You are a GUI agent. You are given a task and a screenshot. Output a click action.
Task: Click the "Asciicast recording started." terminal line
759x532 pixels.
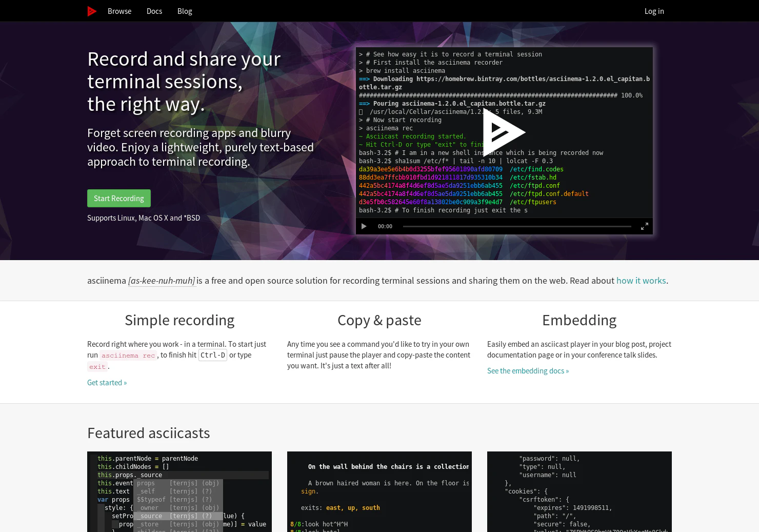413,136
